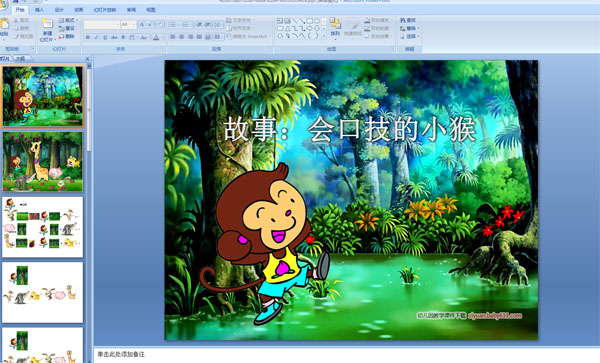The image size is (600, 363).
Task: Increase font size with large A icon
Action: coord(142,24)
